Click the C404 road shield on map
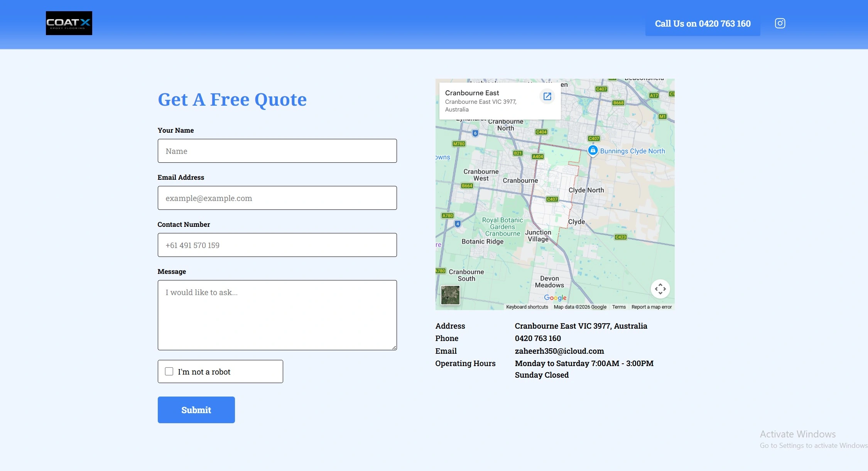868x471 pixels. point(541,132)
